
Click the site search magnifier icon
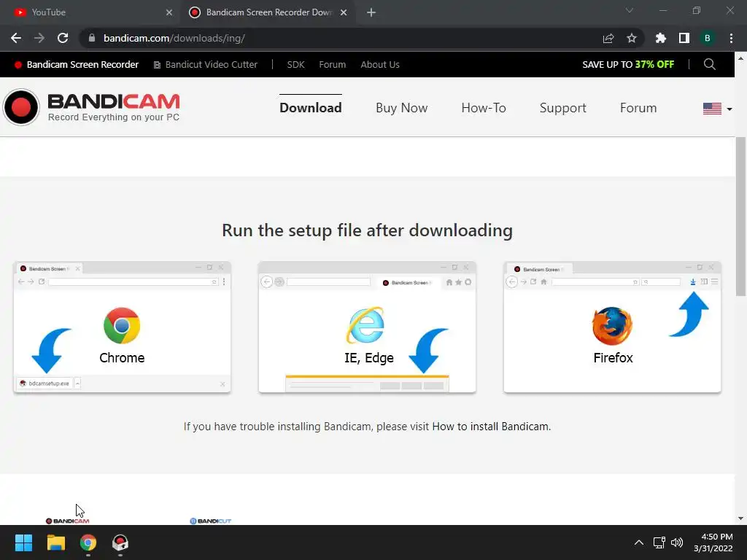709,64
